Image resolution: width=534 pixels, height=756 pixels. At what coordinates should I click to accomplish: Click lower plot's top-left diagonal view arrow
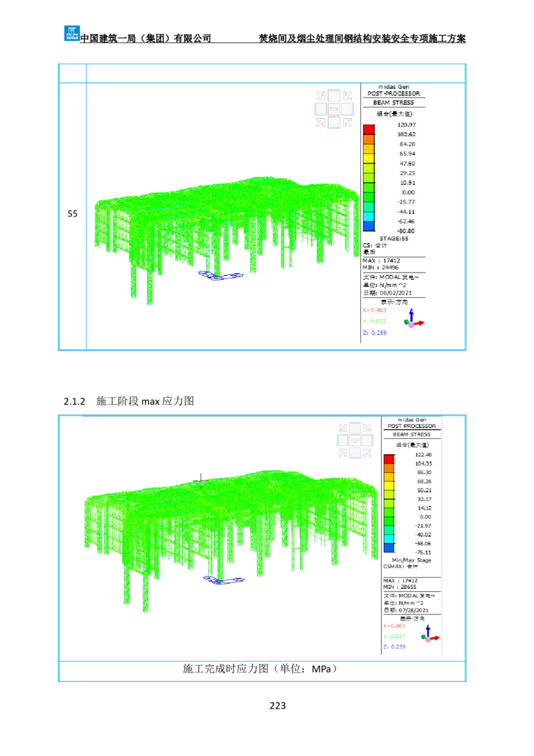point(342,428)
